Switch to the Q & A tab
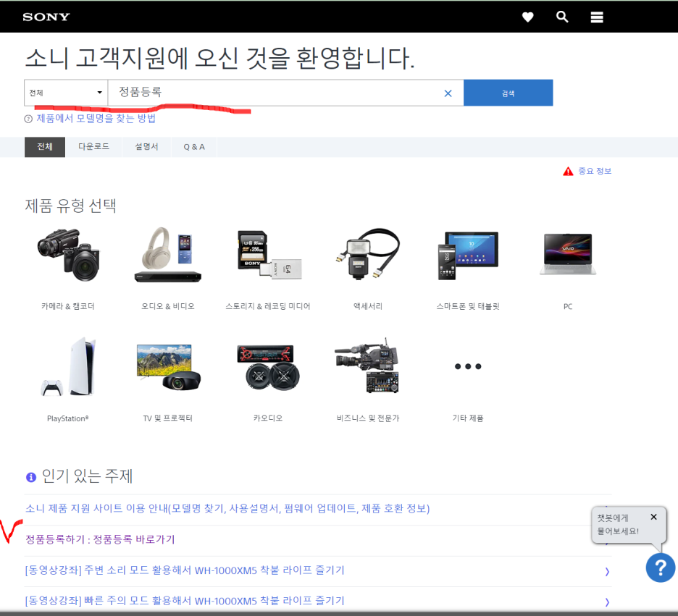This screenshot has height=616, width=678. point(194,147)
